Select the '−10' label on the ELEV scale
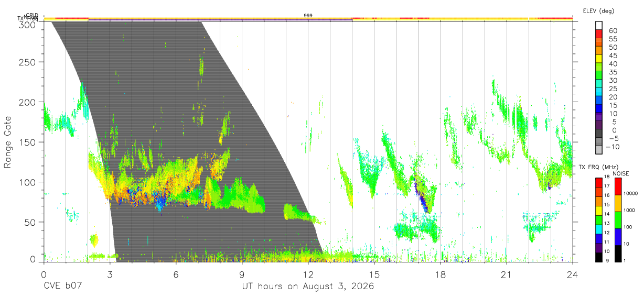The height and width of the screenshot is (297, 644). pos(612,147)
